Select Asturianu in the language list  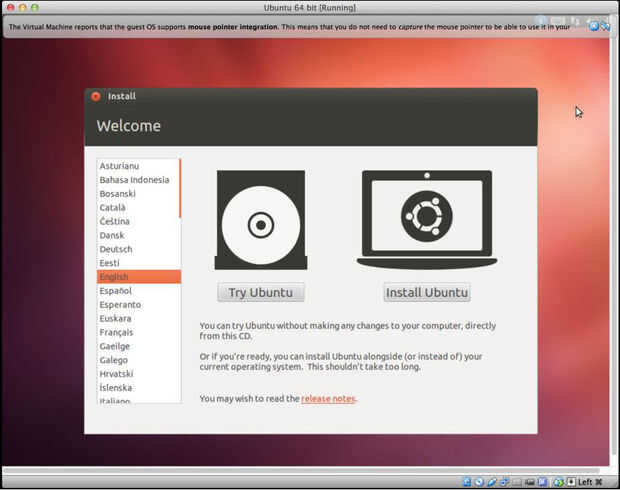point(138,166)
